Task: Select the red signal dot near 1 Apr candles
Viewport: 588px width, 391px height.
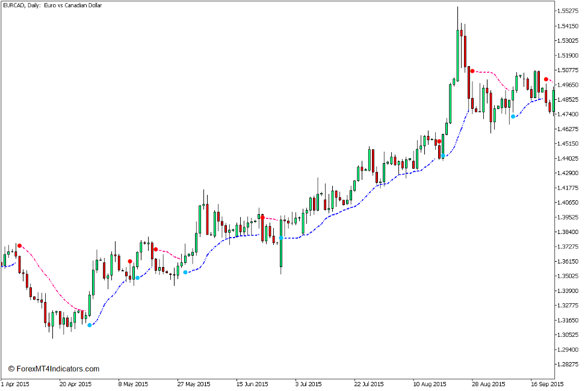Action: point(20,245)
